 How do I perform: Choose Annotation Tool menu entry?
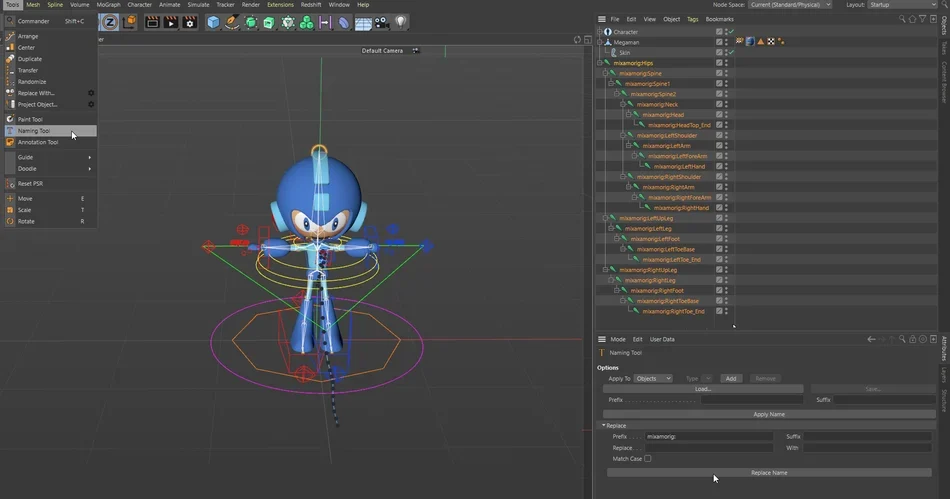[x=50, y=142]
